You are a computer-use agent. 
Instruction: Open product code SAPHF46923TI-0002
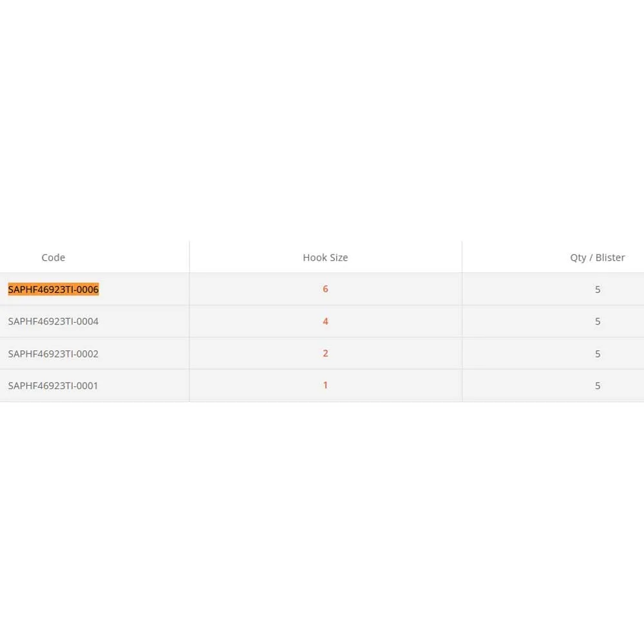(x=53, y=354)
